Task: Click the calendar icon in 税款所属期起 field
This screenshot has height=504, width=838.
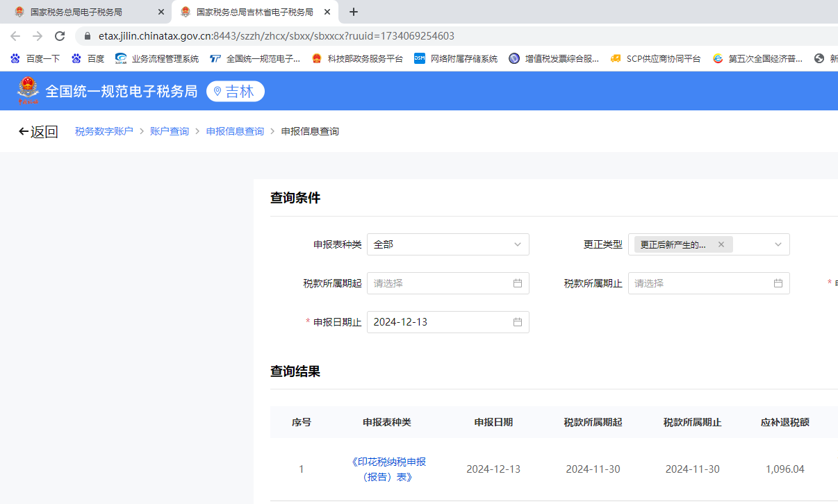Action: coord(518,283)
